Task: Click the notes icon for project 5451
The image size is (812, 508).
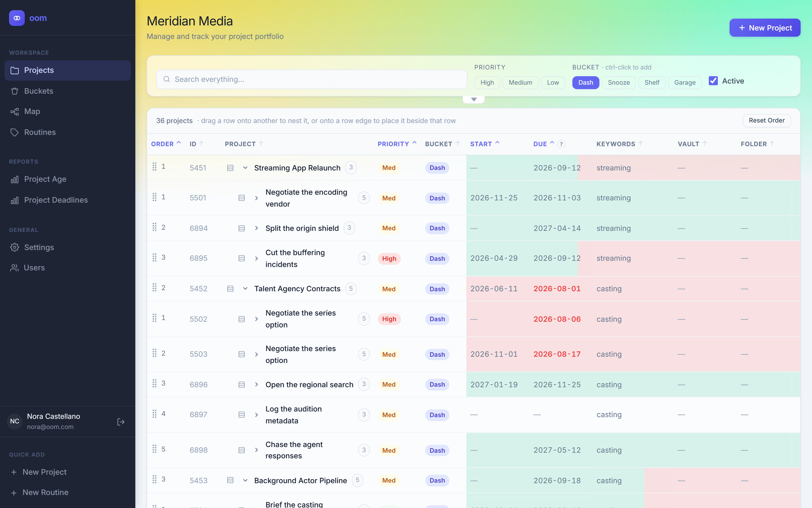Action: [x=230, y=168]
